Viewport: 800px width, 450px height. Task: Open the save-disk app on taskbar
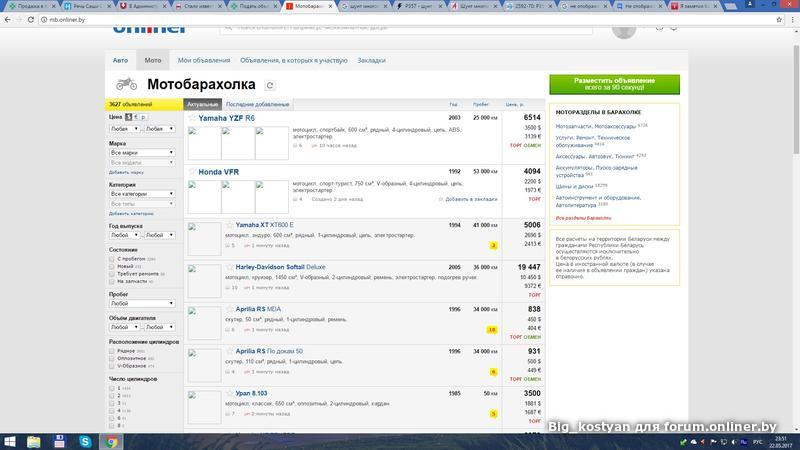pyautogui.click(x=59, y=442)
